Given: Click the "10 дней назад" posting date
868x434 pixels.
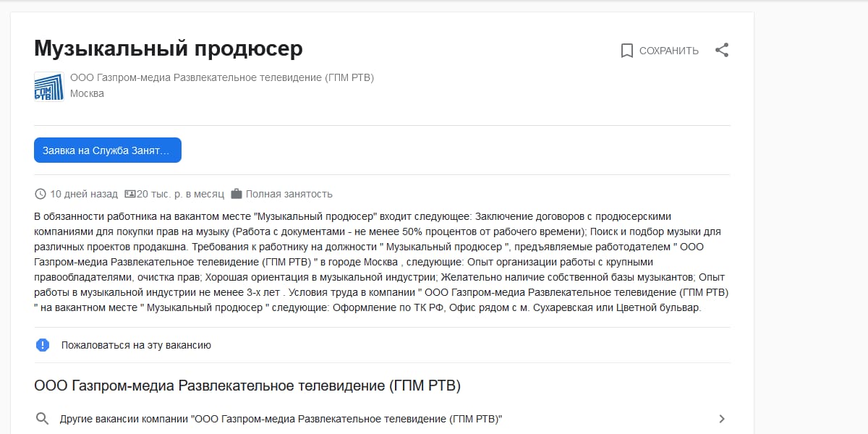Looking at the screenshot, I should 83,194.
